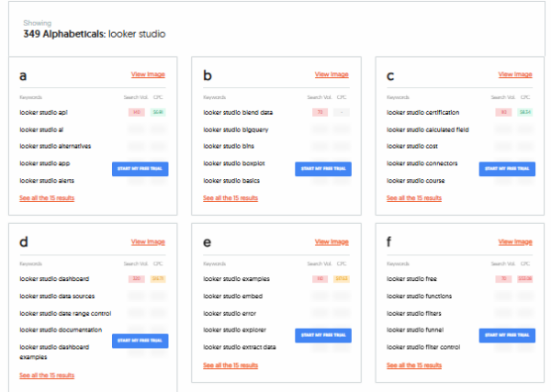Viewport: 551px width, 392px height.
Task: Select keyword 'looker studio blend data'
Action: coord(238,112)
